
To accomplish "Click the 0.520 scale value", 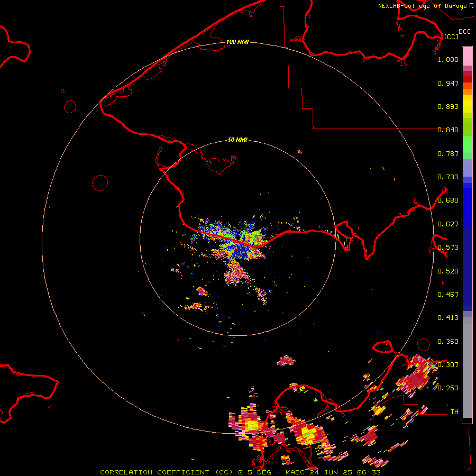I will [x=448, y=271].
